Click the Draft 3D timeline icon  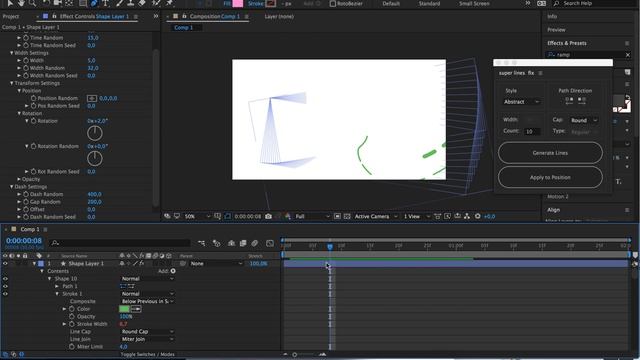click(216, 243)
